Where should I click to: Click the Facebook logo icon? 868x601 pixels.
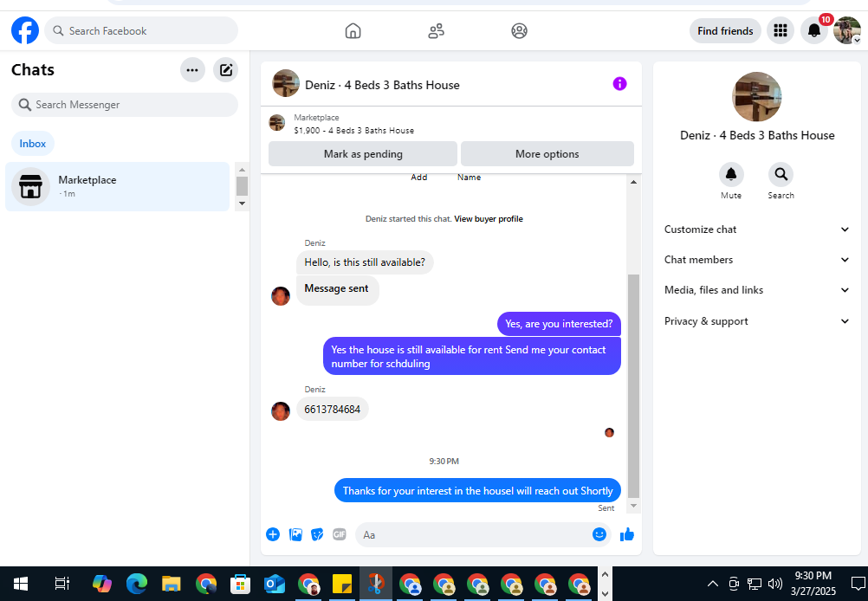(x=25, y=30)
